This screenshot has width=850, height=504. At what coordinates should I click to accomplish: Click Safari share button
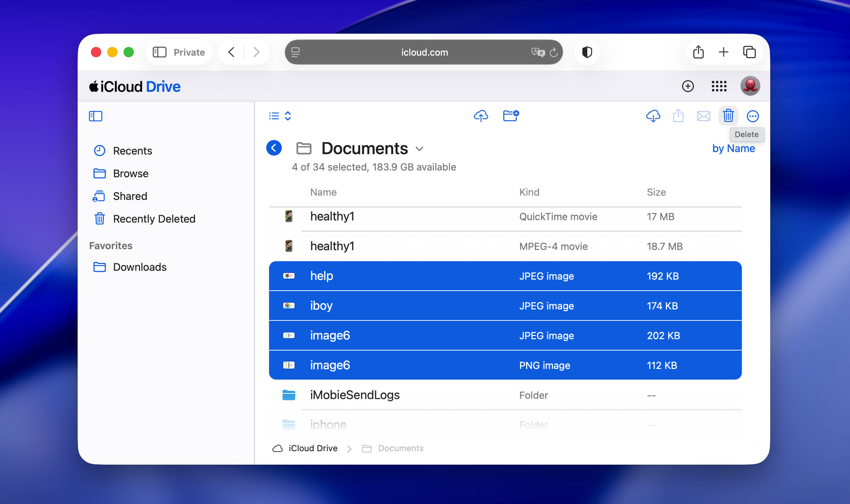[698, 52]
